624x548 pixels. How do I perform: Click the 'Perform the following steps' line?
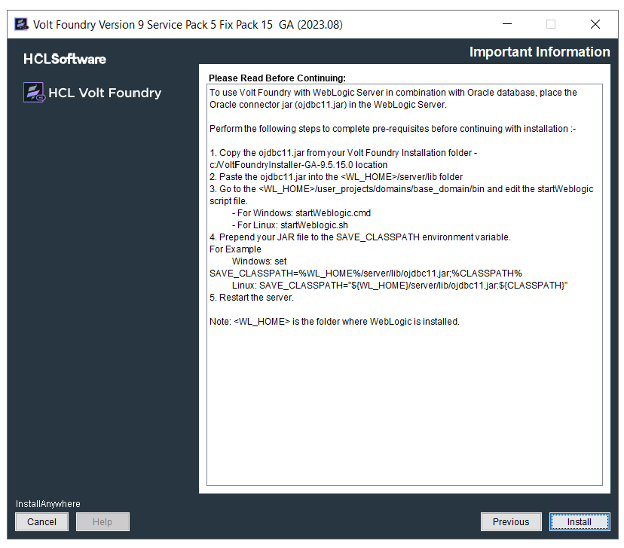pos(392,129)
